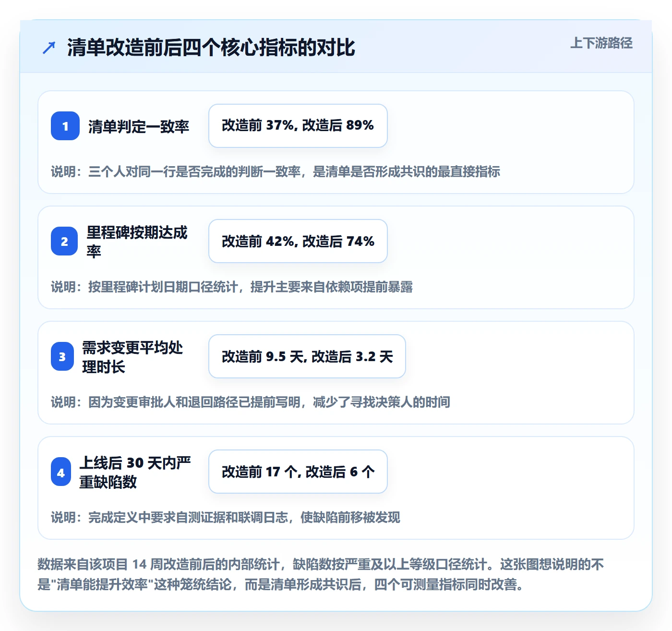Click the value box 改造前 17 个, 改造后 6 个
Image resolution: width=672 pixels, height=631 pixels.
(298, 472)
